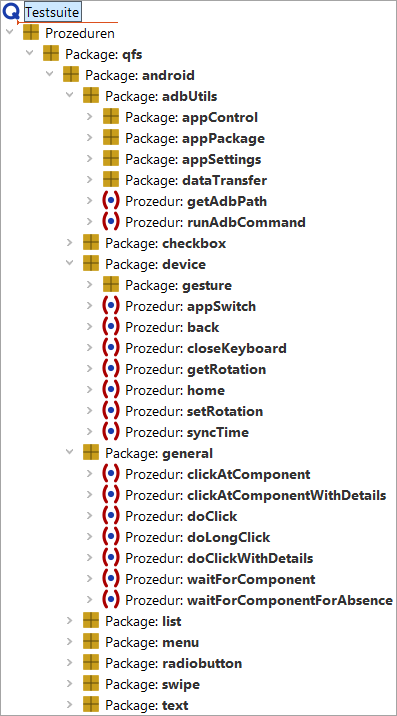Select the Testsuite root label
The height and width of the screenshot is (716, 397).
pyautogui.click(x=53, y=12)
